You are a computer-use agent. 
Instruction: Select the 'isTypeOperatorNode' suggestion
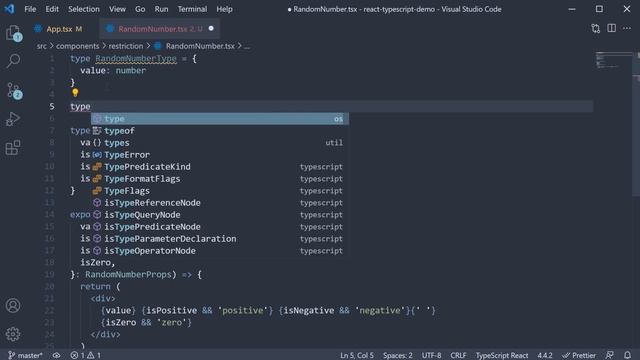pos(220,251)
